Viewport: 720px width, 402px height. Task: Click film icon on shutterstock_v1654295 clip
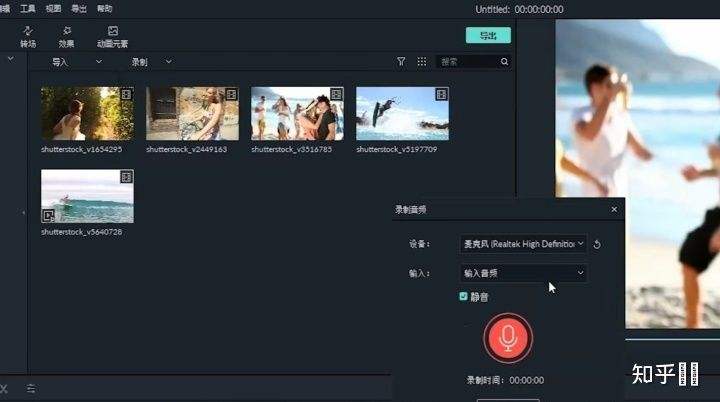click(126, 95)
